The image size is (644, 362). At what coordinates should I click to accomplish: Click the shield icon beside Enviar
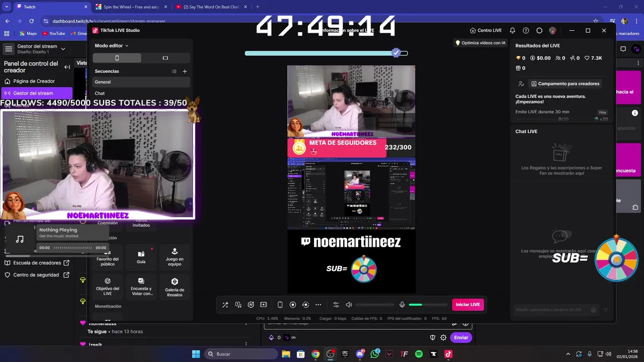coord(432,337)
